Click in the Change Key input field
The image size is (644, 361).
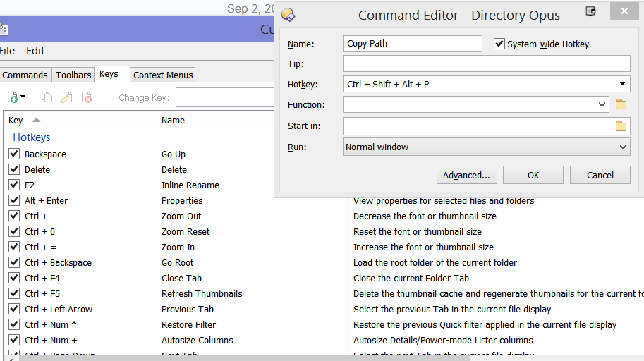(x=225, y=98)
